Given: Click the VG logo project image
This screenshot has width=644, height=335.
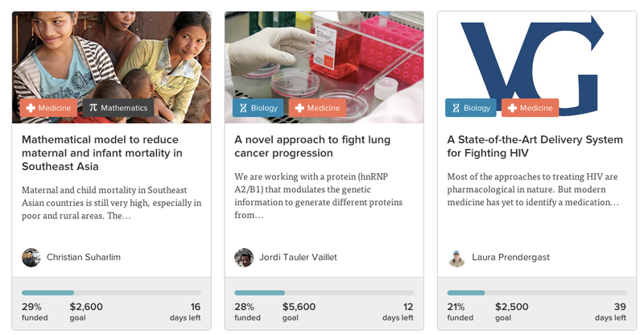Looking at the screenshot, I should [x=537, y=68].
